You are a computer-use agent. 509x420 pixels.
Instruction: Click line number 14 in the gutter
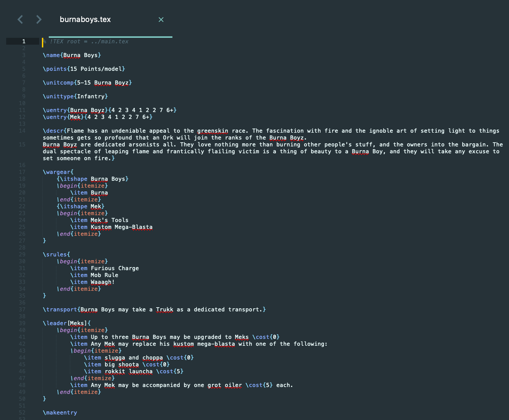[22, 131]
